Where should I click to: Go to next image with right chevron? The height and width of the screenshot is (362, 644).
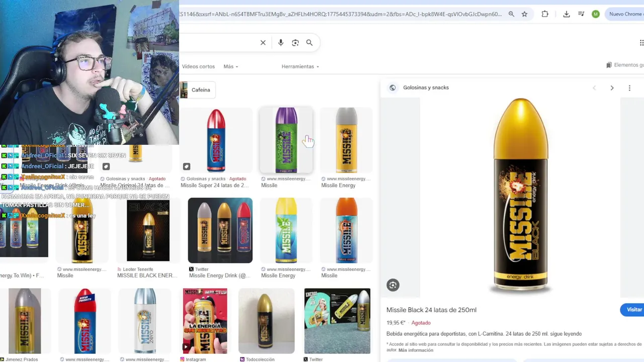pyautogui.click(x=612, y=88)
